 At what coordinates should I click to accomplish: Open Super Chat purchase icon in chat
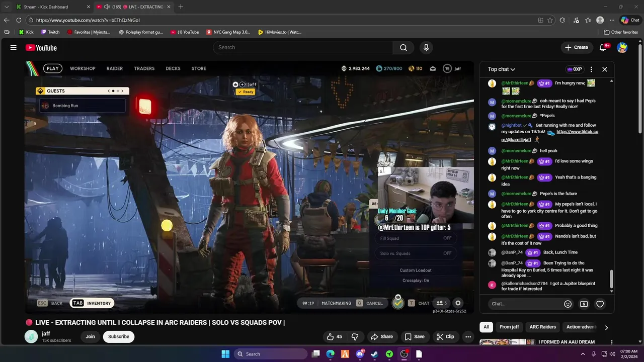pos(584,304)
